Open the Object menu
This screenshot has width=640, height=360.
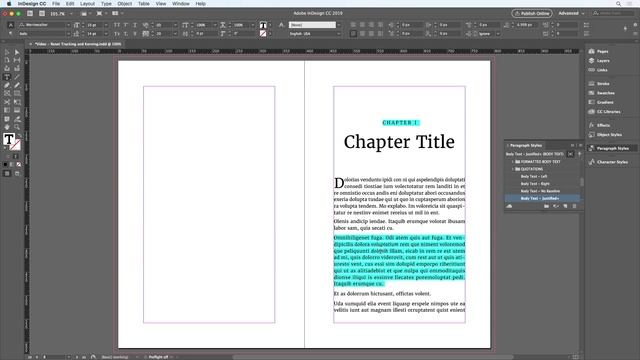tap(124, 4)
